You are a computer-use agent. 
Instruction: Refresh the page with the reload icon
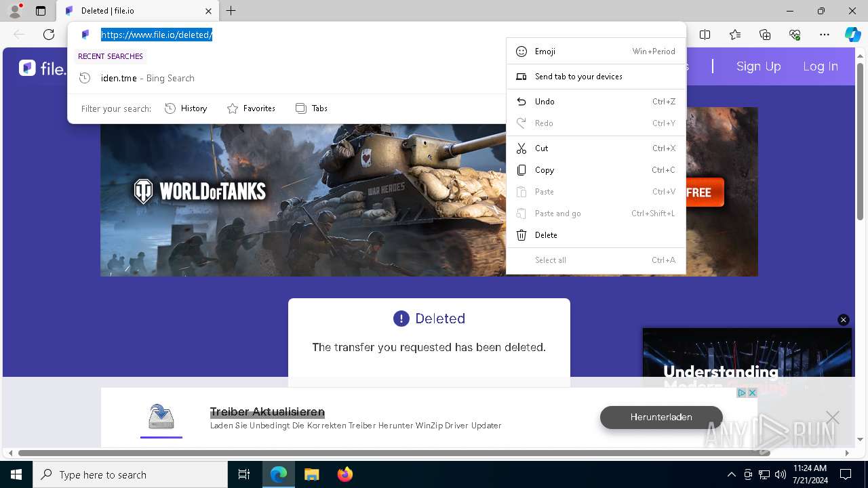49,35
